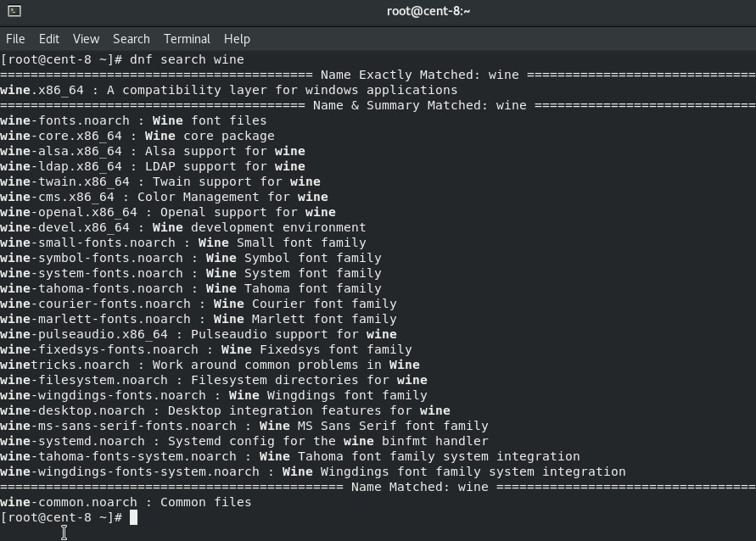Click the terminal icon in title bar
Screen dimensions: 756x541
14,10
